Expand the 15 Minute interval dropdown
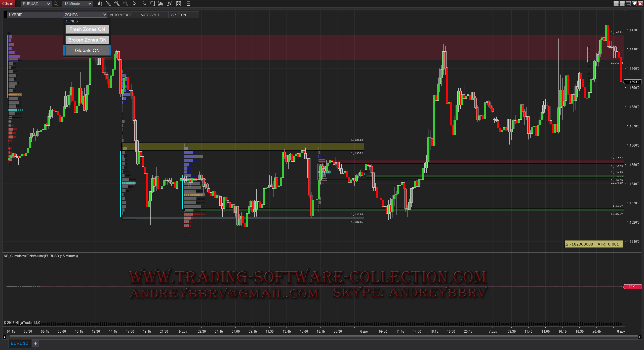The image size is (644, 350). pyautogui.click(x=90, y=4)
